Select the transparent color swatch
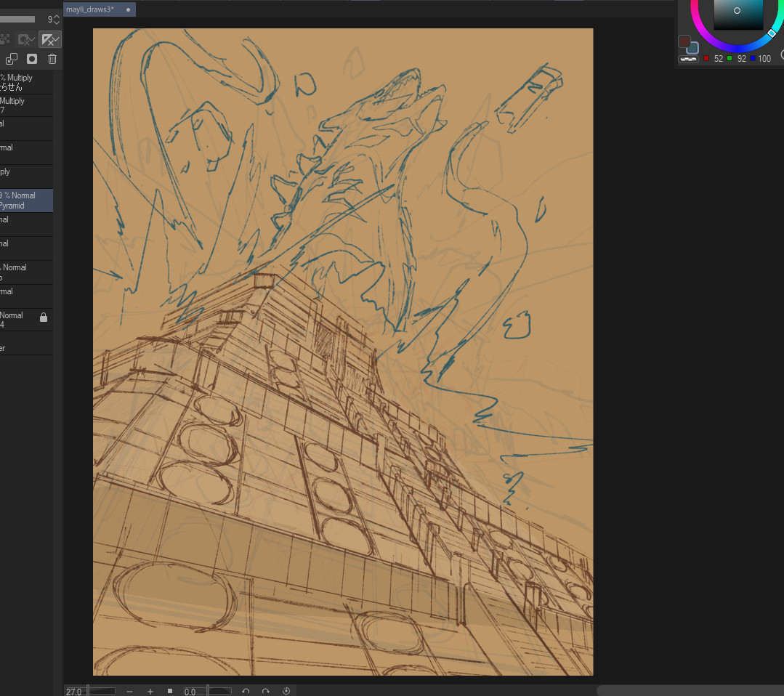The height and width of the screenshot is (696, 784). (x=688, y=59)
